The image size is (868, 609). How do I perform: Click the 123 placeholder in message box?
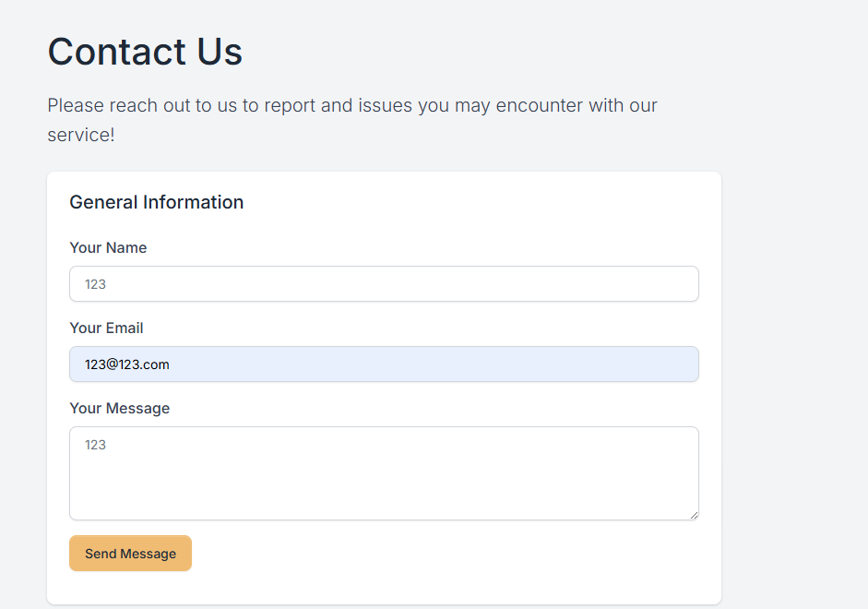tap(95, 445)
